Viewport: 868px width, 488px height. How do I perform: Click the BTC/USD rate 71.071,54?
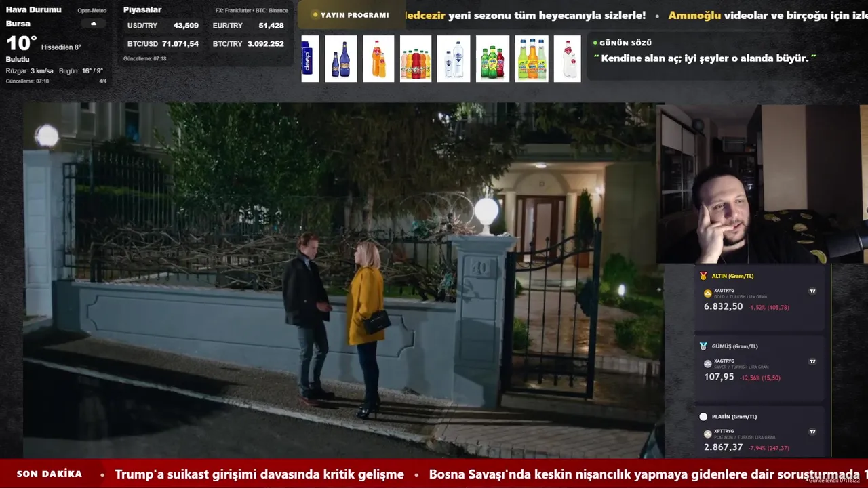coord(180,44)
